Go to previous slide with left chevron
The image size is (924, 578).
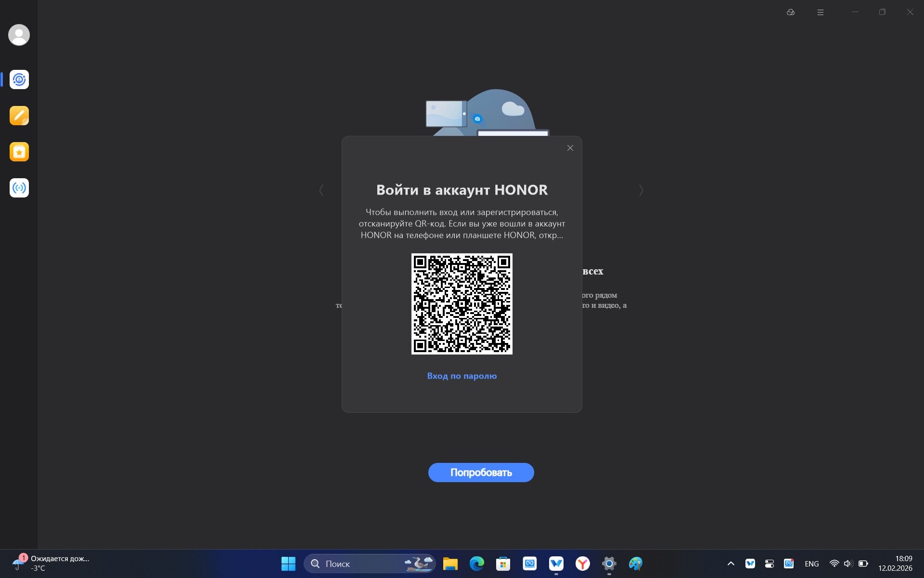(321, 190)
